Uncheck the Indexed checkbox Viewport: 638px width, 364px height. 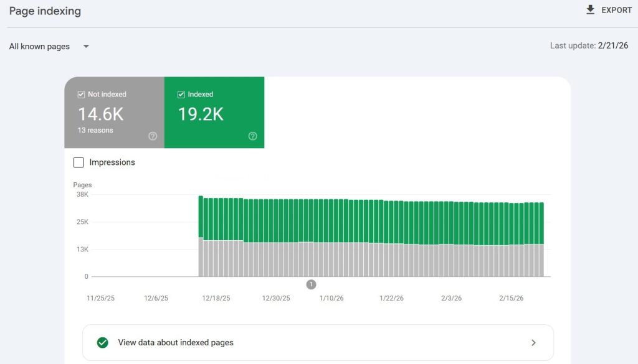[x=181, y=94]
